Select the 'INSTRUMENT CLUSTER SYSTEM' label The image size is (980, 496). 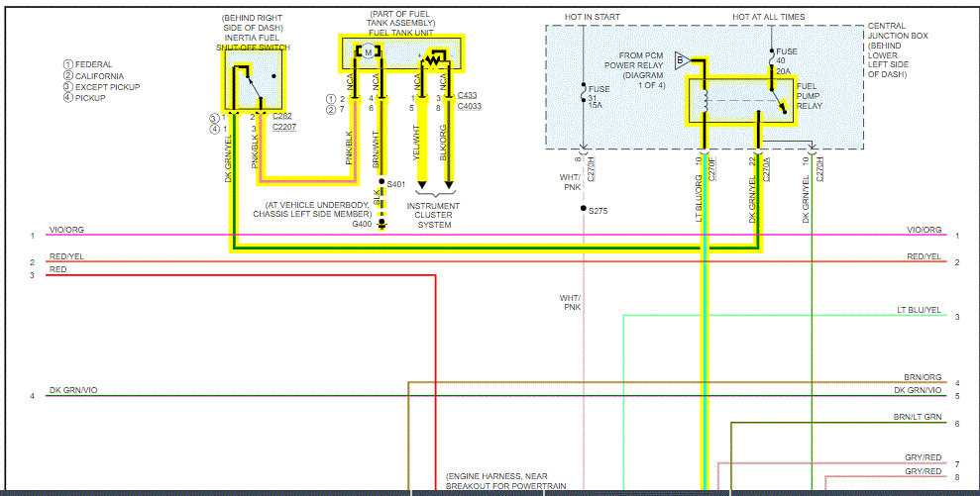click(x=434, y=215)
